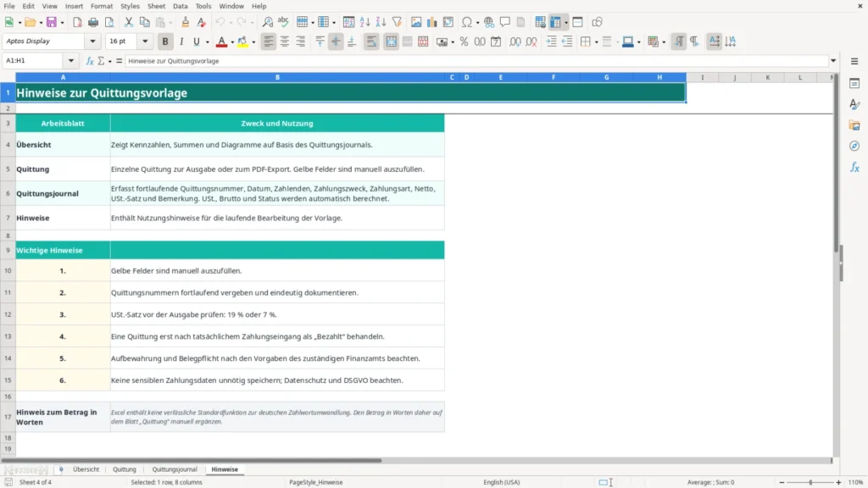Screen dimensions: 868x488
Task: Clone formatting with the paintbrush icon
Action: (x=186, y=22)
